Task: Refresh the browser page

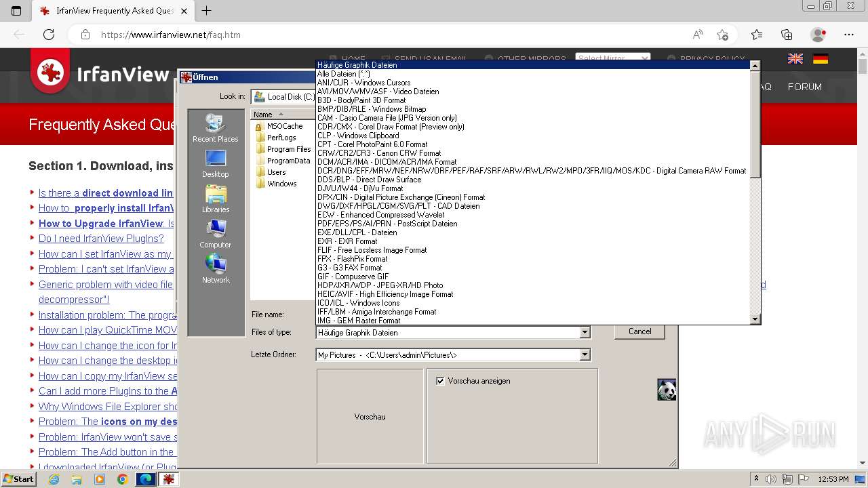Action: 49,35
